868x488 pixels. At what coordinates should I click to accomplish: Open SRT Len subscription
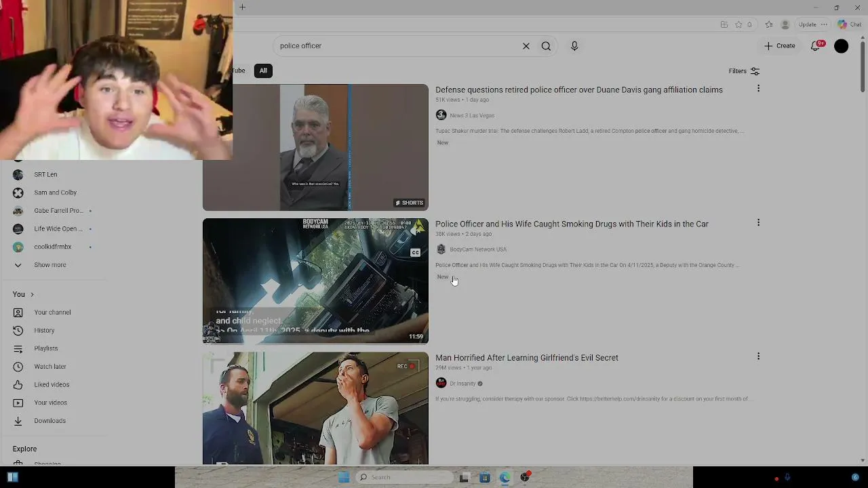(x=45, y=175)
